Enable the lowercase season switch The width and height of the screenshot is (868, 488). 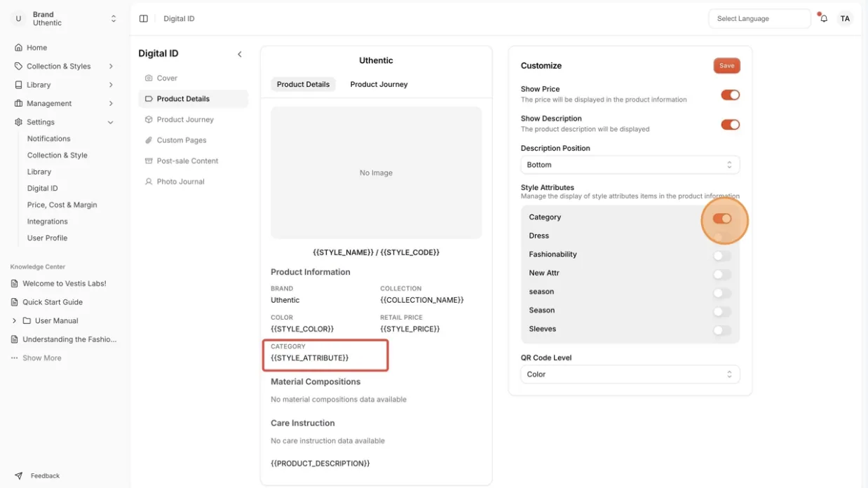click(x=722, y=293)
